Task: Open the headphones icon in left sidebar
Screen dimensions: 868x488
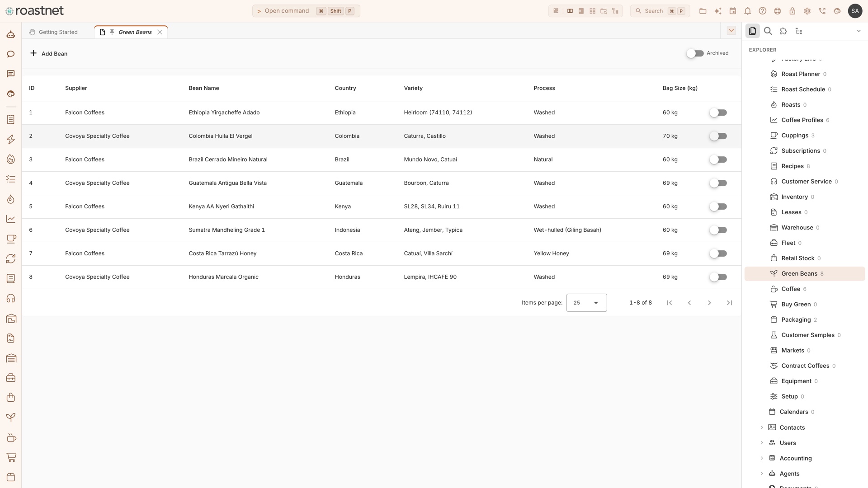Action: pyautogui.click(x=11, y=298)
